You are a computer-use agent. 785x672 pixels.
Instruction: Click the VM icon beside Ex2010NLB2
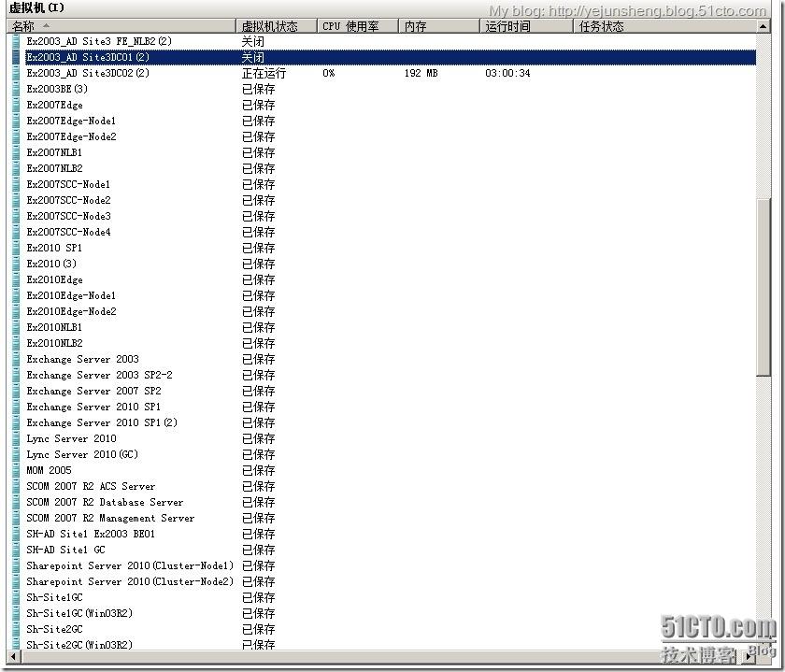[16, 344]
